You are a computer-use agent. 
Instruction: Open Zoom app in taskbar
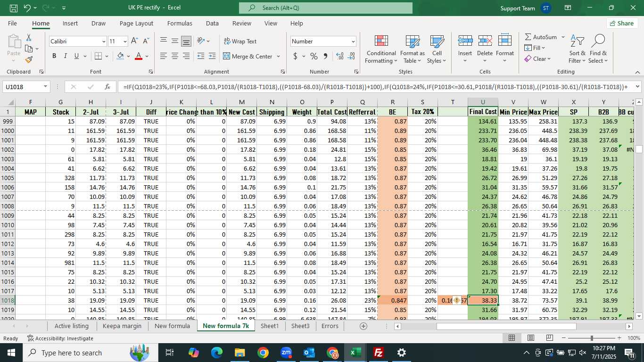pyautogui.click(x=286, y=353)
